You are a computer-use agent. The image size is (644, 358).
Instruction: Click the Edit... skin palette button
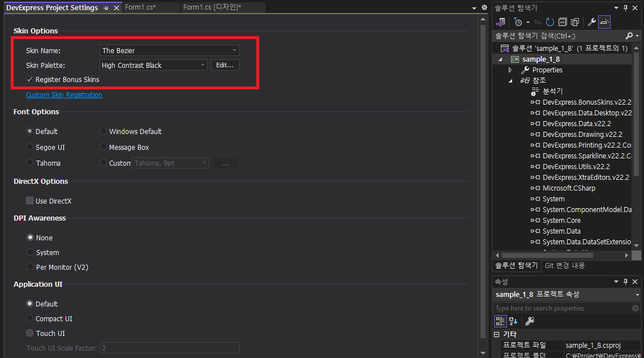click(x=225, y=65)
